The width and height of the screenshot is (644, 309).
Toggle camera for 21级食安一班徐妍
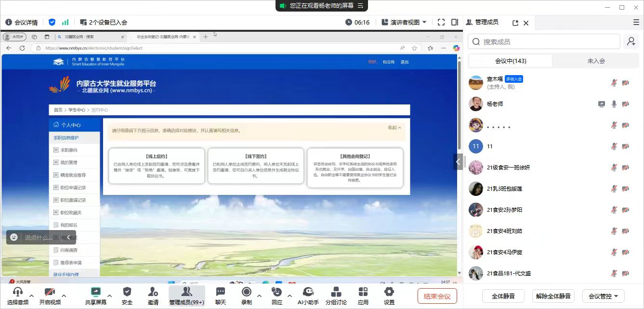point(625,167)
